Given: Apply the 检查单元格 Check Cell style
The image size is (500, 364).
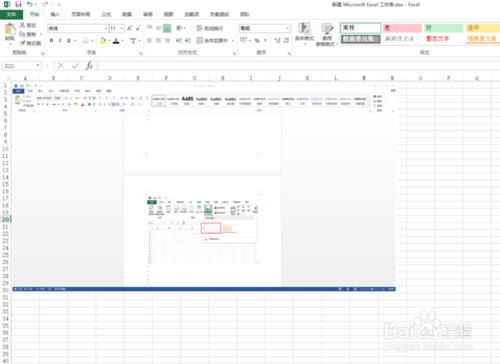Looking at the screenshot, I should (360, 39).
